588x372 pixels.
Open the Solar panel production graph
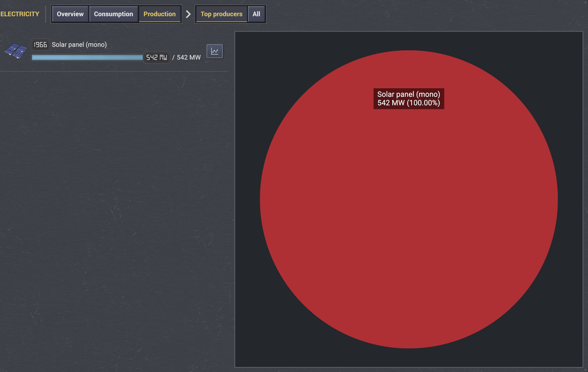coord(215,51)
